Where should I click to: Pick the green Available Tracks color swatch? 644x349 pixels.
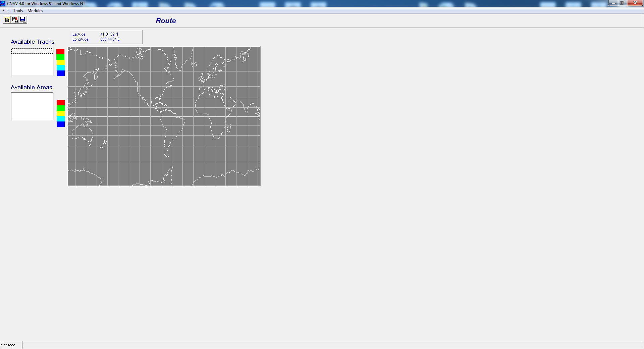60,57
